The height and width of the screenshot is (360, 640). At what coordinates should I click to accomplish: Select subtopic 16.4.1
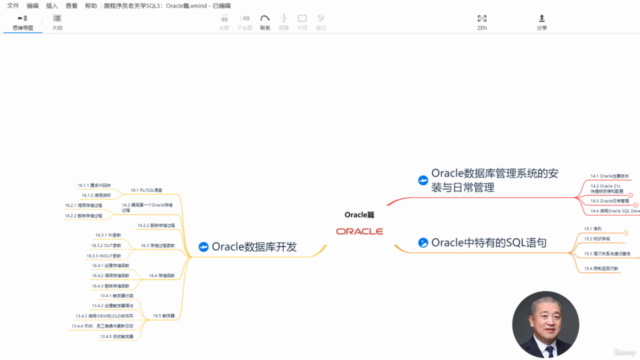pos(110,266)
